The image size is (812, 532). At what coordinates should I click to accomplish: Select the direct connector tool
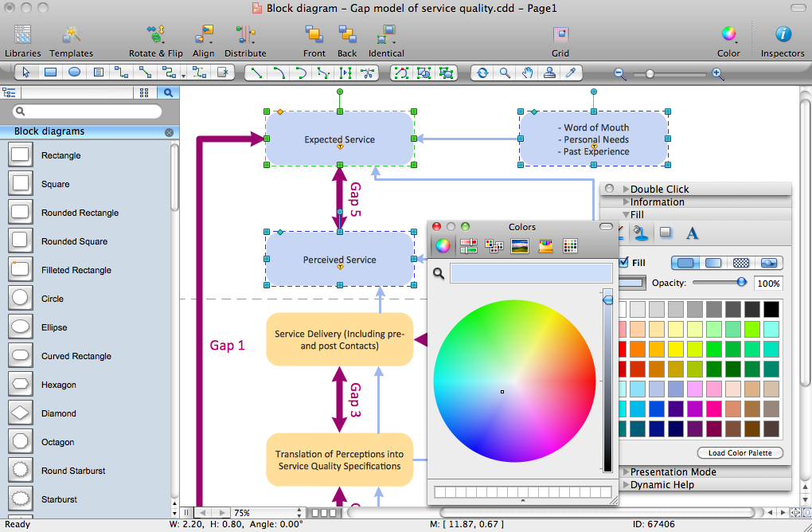(146, 73)
